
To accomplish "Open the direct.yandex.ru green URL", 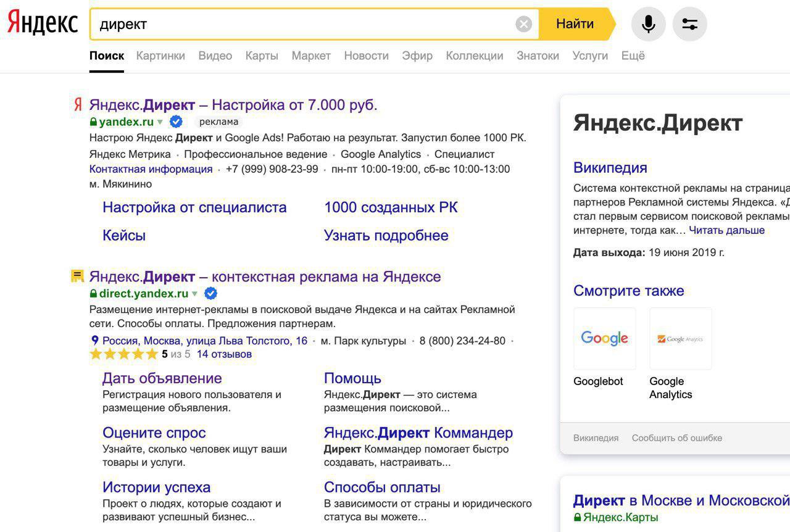I will 144,293.
